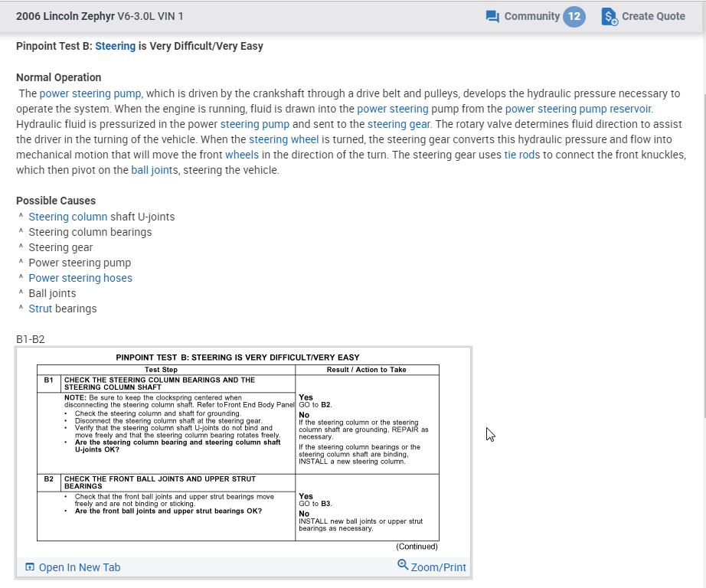Click the 'Steering gear' cause list item
The image size is (706, 588).
tap(60, 247)
